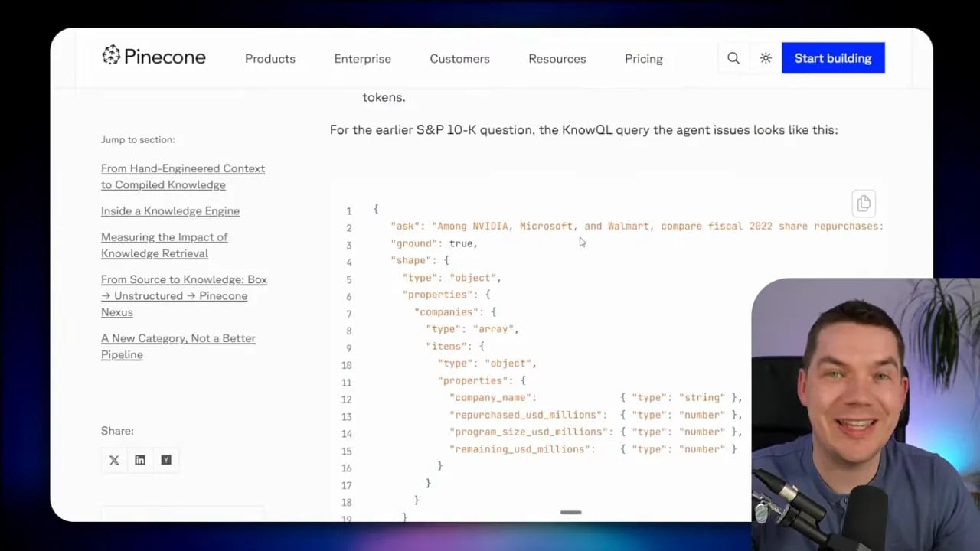Image resolution: width=980 pixels, height=551 pixels.
Task: Click the "companies" property line
Action: click(456, 312)
